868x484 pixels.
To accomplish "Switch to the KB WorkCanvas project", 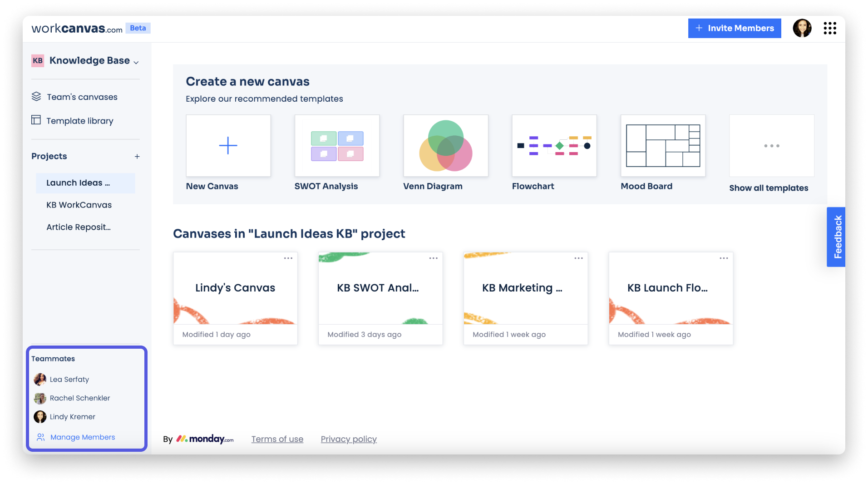I will (79, 205).
